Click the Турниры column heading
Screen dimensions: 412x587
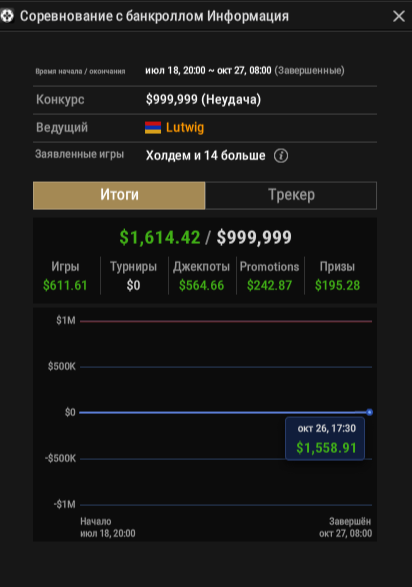[x=133, y=267]
